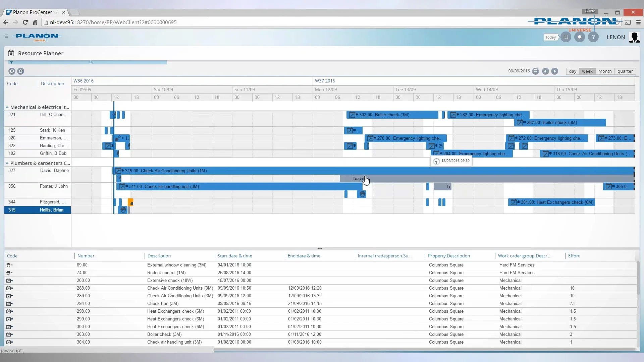Screen dimensions: 644x362
Task: Select the Leave bar in Davis row
Action: [486, 179]
